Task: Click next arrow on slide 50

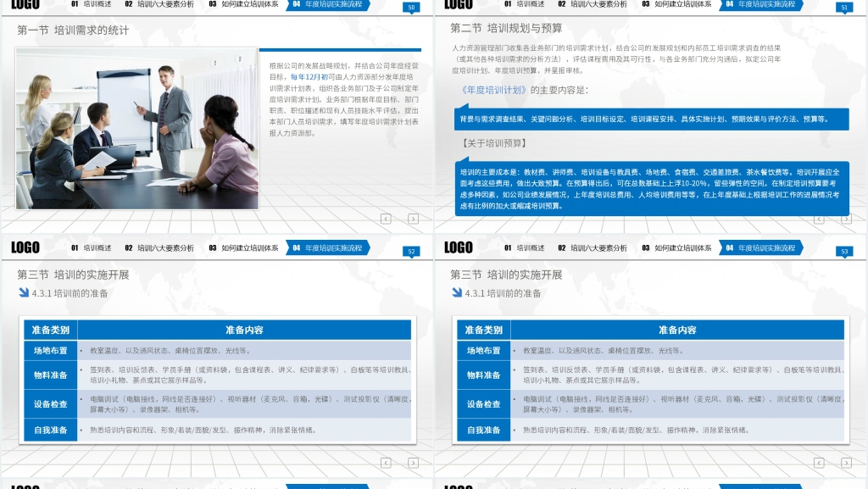Action: click(x=413, y=219)
